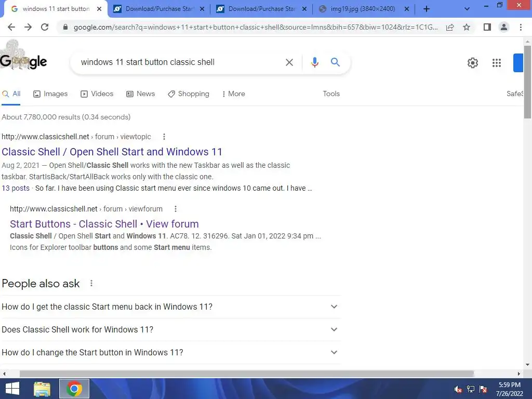This screenshot has height=399, width=532.
Task: Open Chrome side panel icon
Action: pos(487,27)
